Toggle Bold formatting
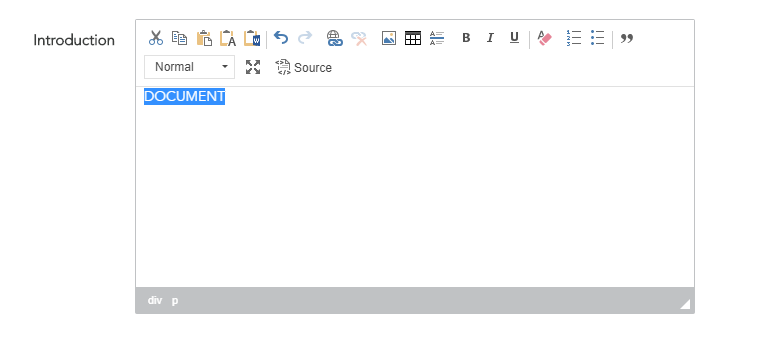The image size is (770, 361). (x=466, y=38)
